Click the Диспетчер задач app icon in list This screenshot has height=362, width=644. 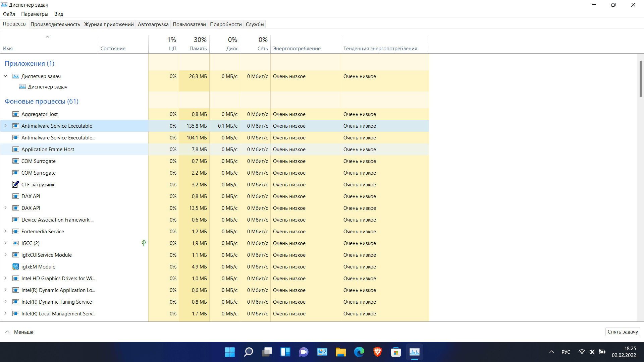[16, 76]
